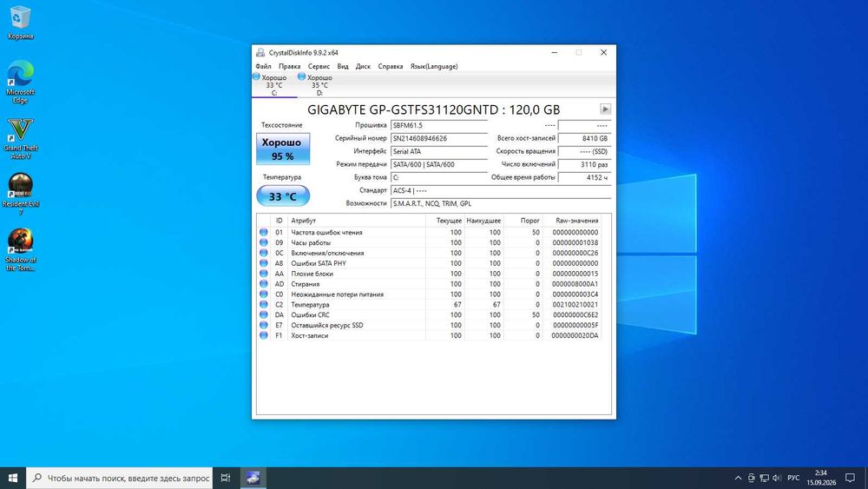Screen dimensions: 868x489
Task: Click the status icon for Плохие блоки row
Action: [x=264, y=274]
